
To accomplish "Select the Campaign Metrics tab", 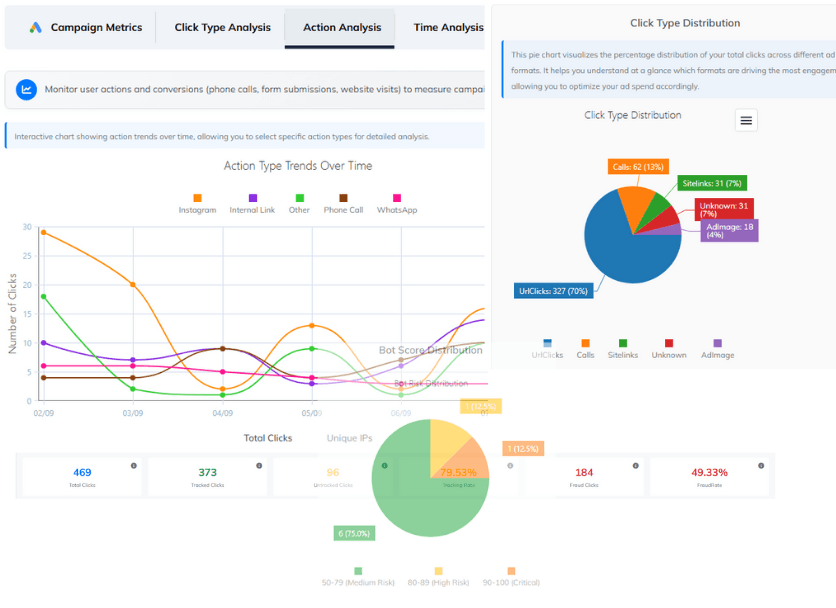I will 96,28.
